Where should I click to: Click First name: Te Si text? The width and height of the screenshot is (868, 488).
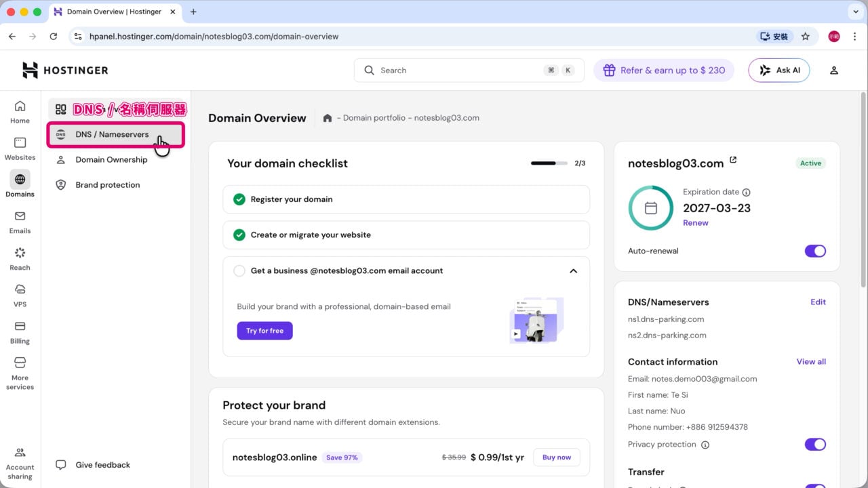(x=658, y=395)
